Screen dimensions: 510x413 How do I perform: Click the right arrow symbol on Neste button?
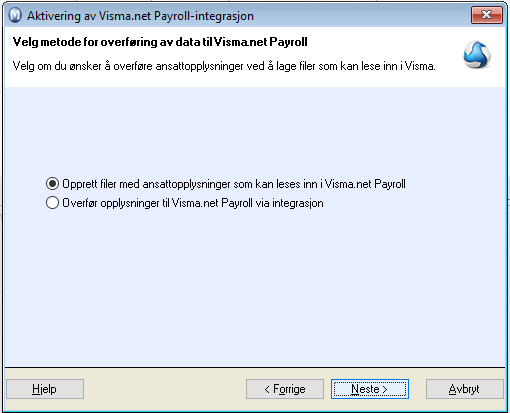[385, 389]
